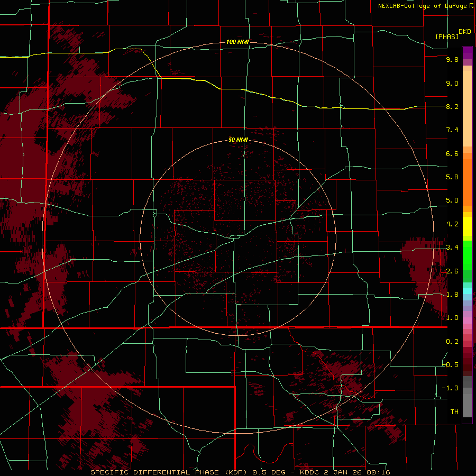Click the 4.2 scale value

pyautogui.click(x=452, y=224)
